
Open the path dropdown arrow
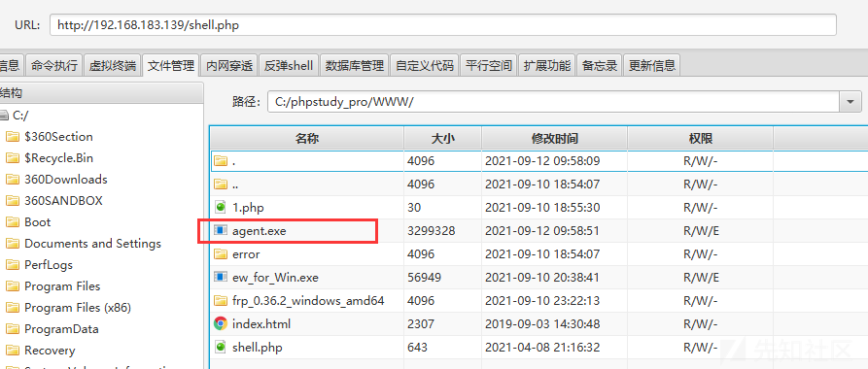[851, 102]
